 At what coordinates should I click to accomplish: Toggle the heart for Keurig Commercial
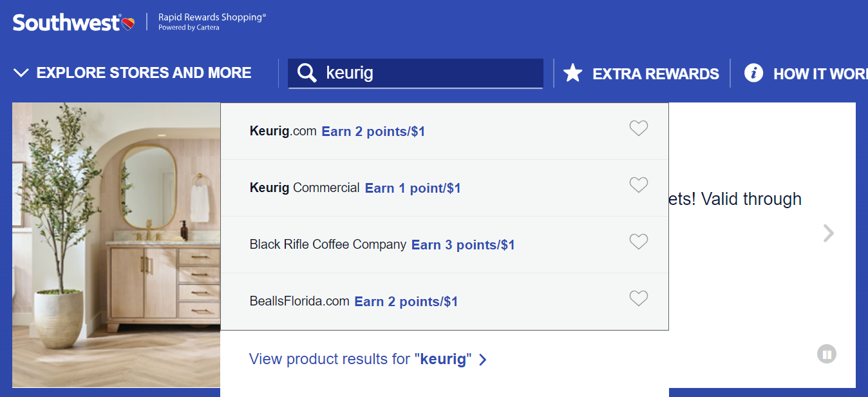coord(638,185)
